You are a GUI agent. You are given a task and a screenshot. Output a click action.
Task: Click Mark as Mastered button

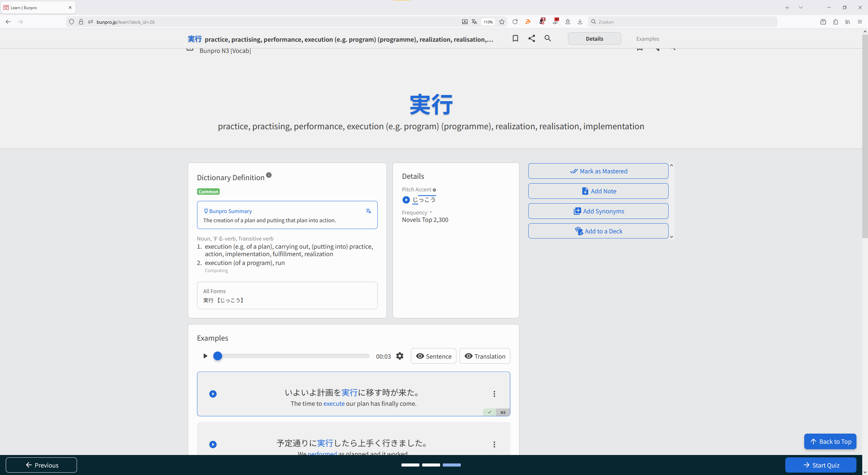pos(598,171)
